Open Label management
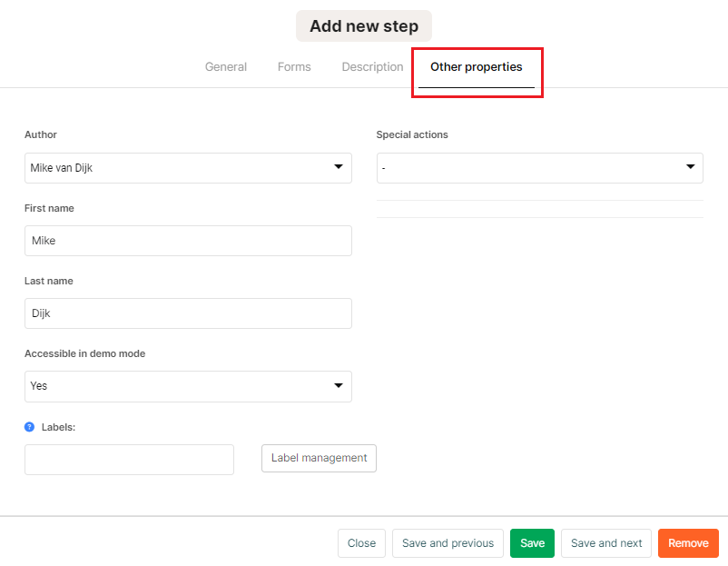 [x=319, y=458]
